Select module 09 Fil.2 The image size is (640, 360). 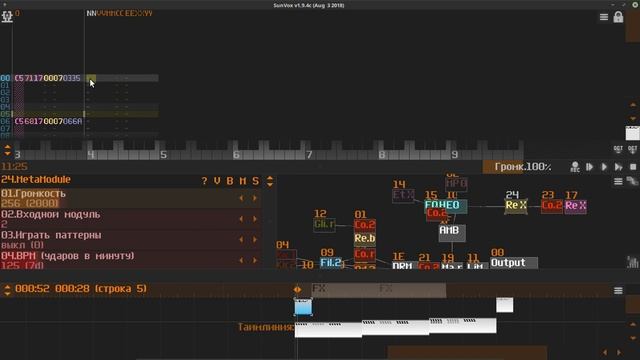click(331, 262)
